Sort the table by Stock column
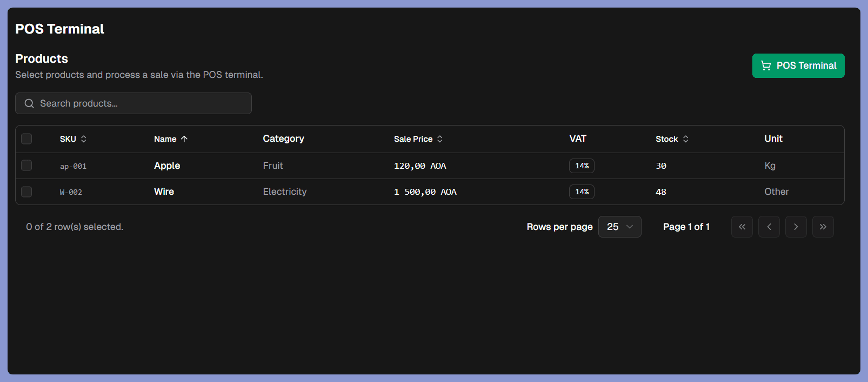868x382 pixels. pos(672,139)
